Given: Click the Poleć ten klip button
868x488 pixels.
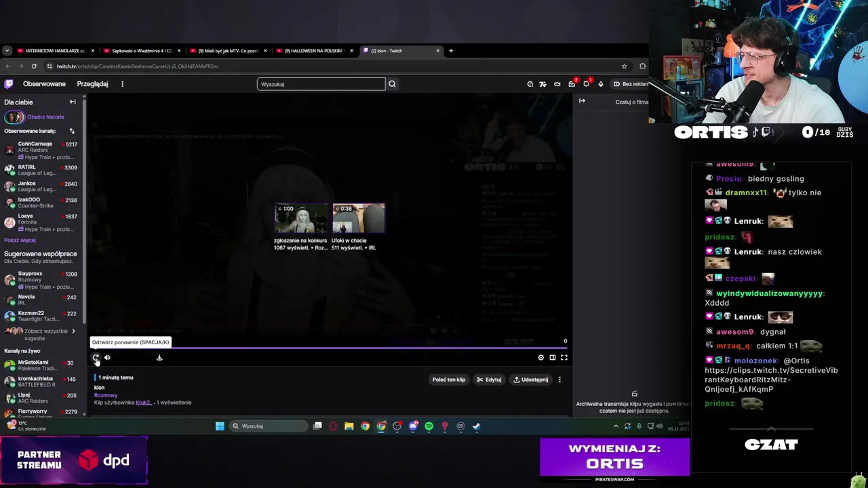Looking at the screenshot, I should pyautogui.click(x=449, y=380).
